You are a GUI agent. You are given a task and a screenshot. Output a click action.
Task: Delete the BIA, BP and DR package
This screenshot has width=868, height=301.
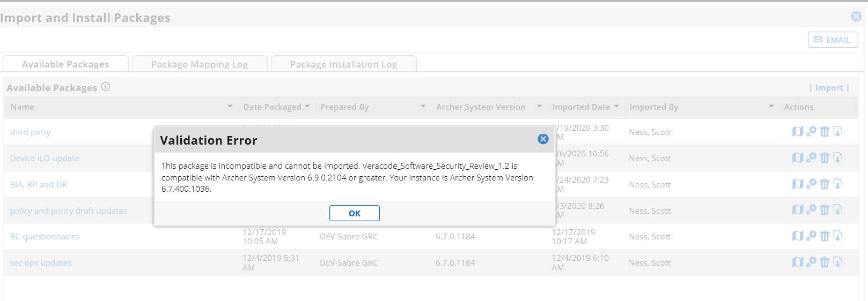[825, 184]
